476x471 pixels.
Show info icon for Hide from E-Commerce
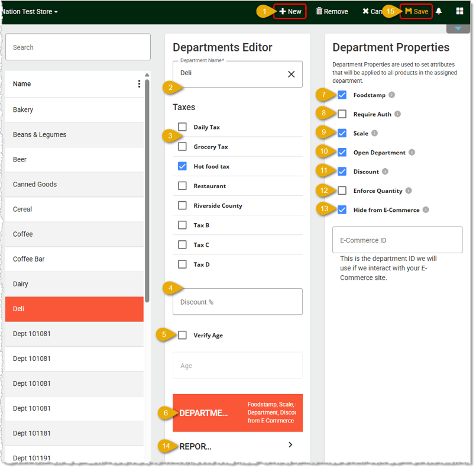tap(426, 209)
